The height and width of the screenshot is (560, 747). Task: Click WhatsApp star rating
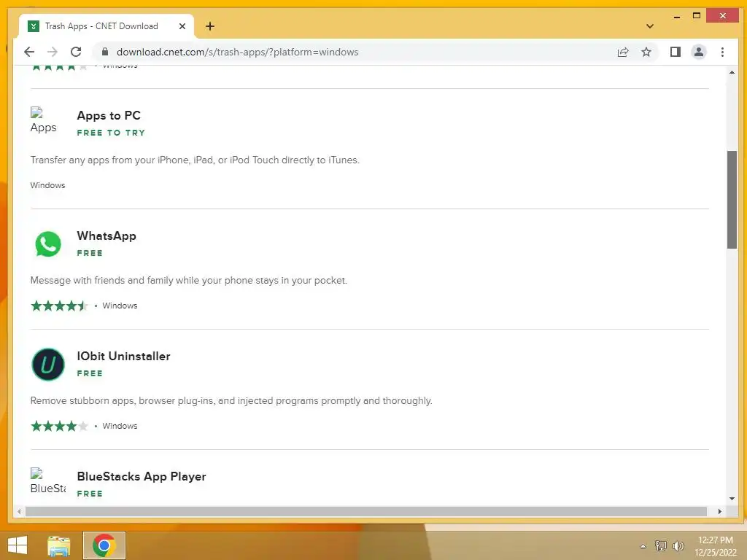[x=59, y=306]
